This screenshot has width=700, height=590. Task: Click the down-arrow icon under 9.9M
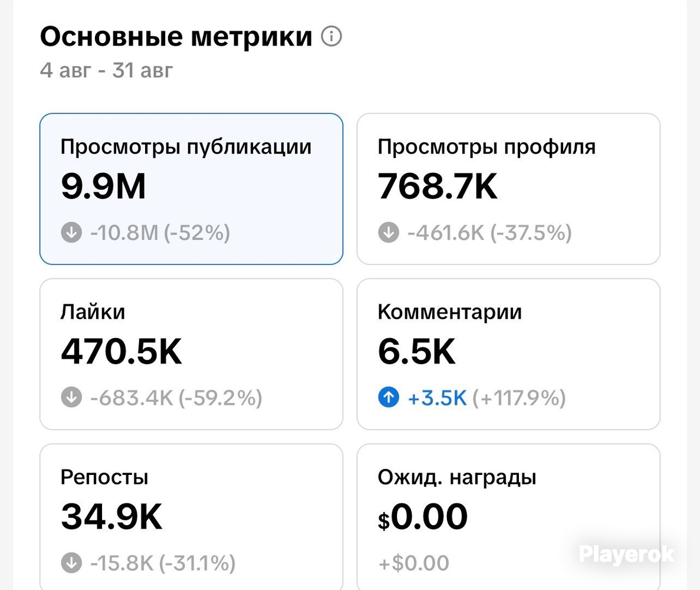click(x=71, y=232)
